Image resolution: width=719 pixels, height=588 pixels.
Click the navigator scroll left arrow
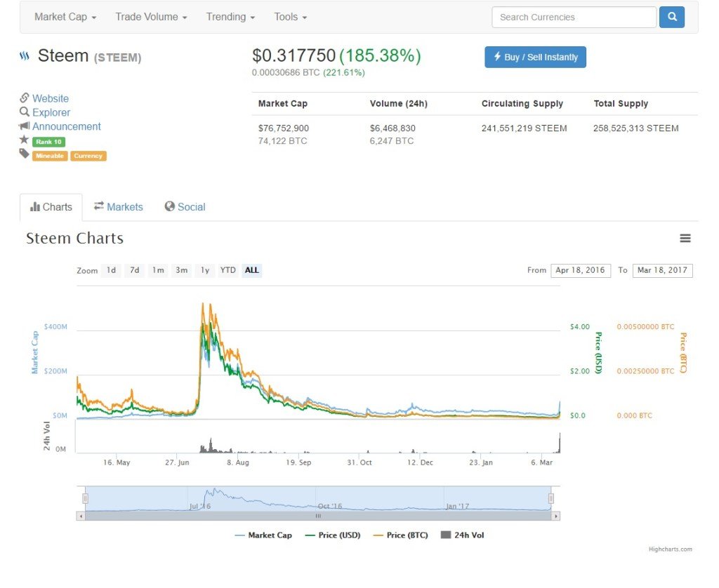point(81,516)
